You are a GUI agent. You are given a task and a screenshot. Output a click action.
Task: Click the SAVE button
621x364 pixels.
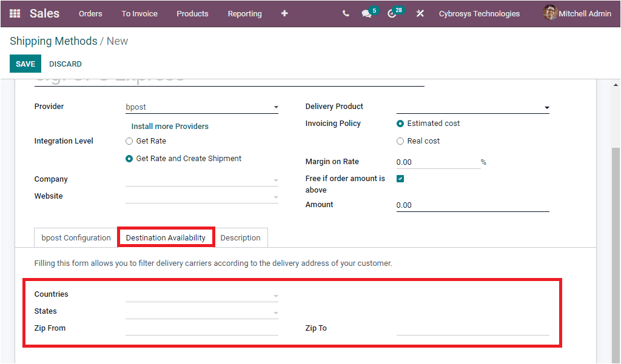[x=25, y=64]
